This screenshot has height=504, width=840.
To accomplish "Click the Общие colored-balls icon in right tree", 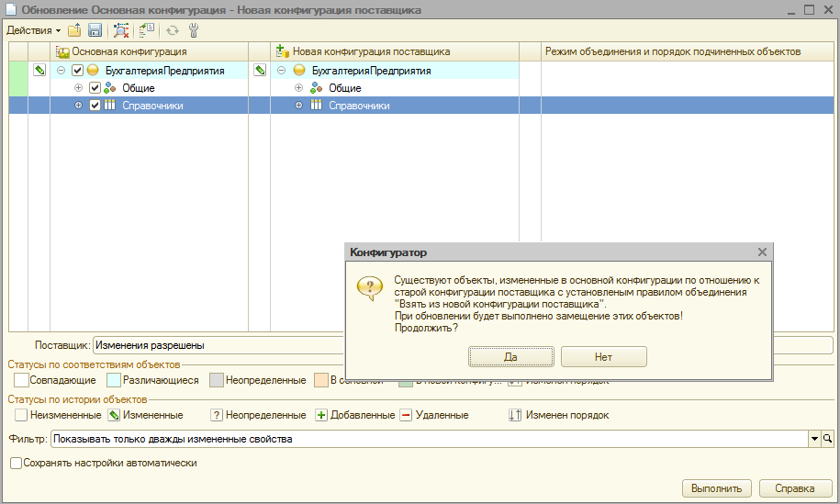I will click(317, 88).
